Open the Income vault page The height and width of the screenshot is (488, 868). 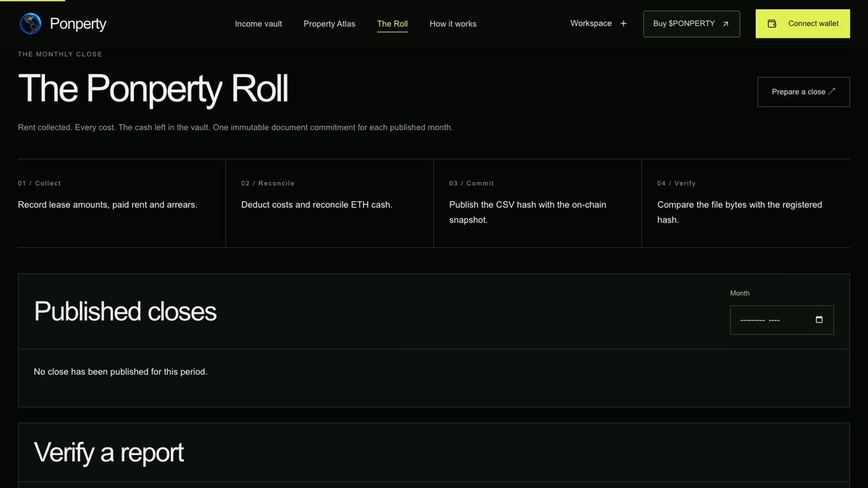[258, 24]
